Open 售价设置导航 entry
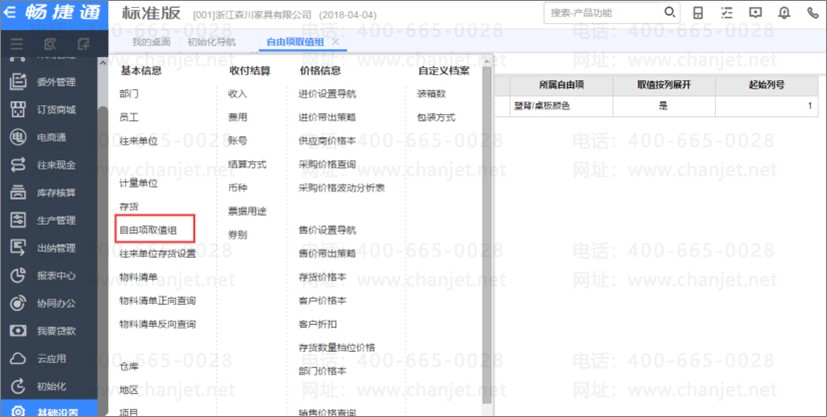Viewport: 827px width, 417px height. (327, 230)
